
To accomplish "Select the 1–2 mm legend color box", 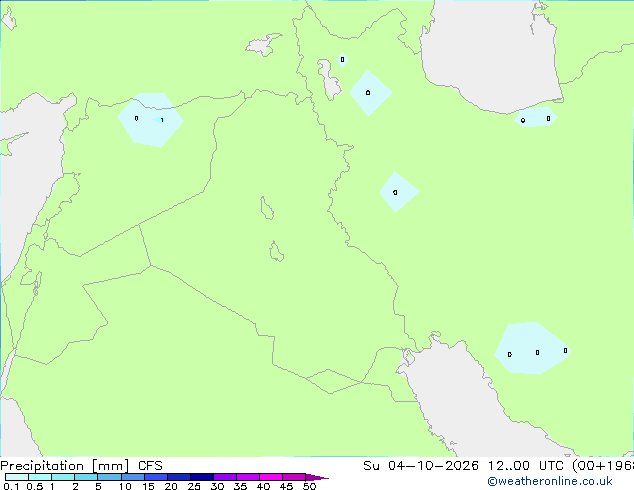I will tap(63, 477).
